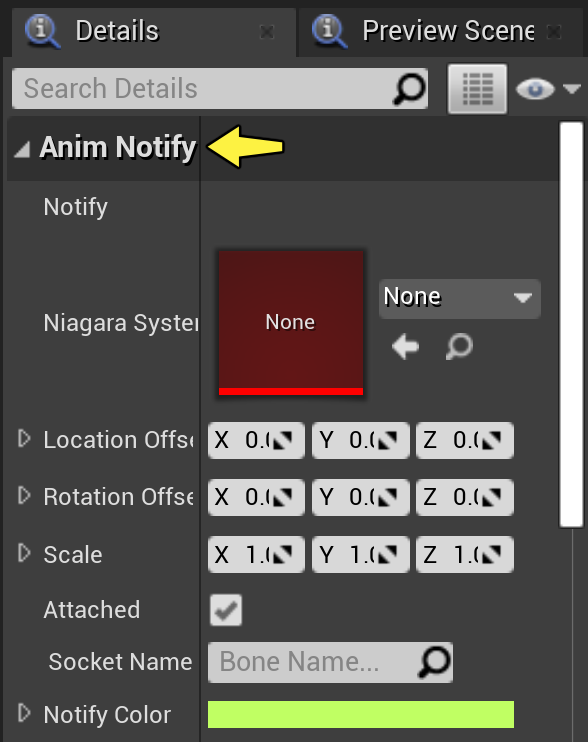Image resolution: width=588 pixels, height=742 pixels.
Task: Open the Niagara System None dropdown
Action: coord(459,298)
